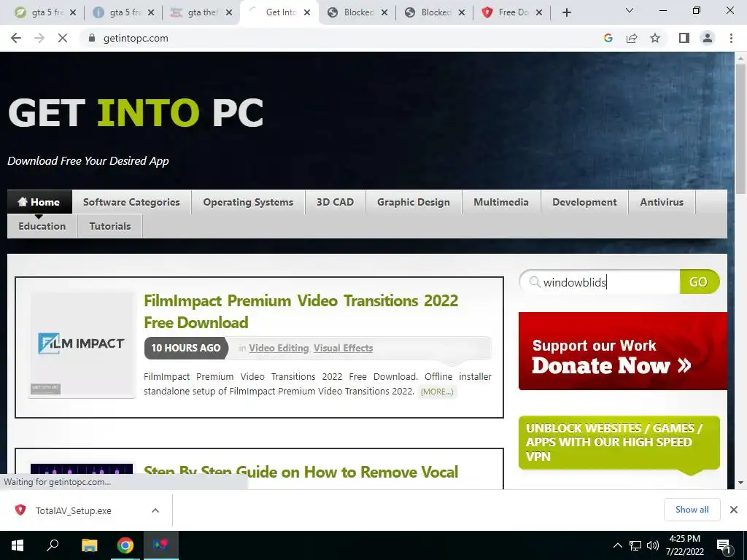Open the downloaded TotalAV_Setup.exe file
Screen dimensions: 747x560
tap(74, 510)
